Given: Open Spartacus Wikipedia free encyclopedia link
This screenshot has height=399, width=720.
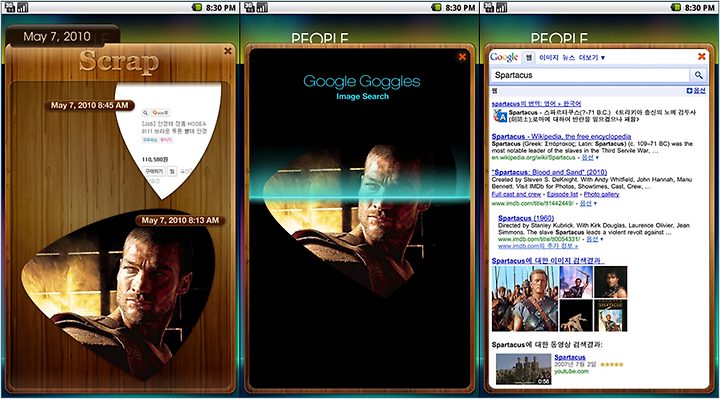Looking at the screenshot, I should coord(561,136).
